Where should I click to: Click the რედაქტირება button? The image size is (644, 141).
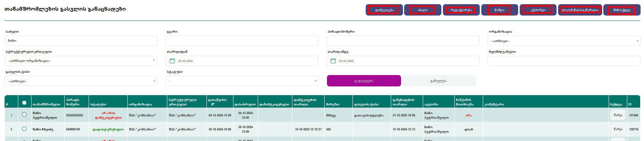pos(461,10)
